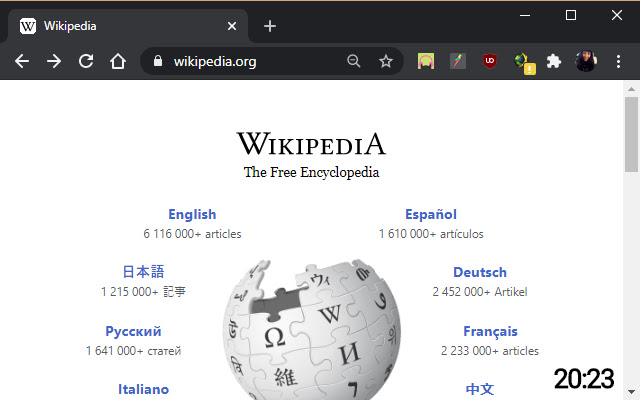Open the browser home page icon
The width and height of the screenshot is (640, 400).
pyautogui.click(x=118, y=62)
